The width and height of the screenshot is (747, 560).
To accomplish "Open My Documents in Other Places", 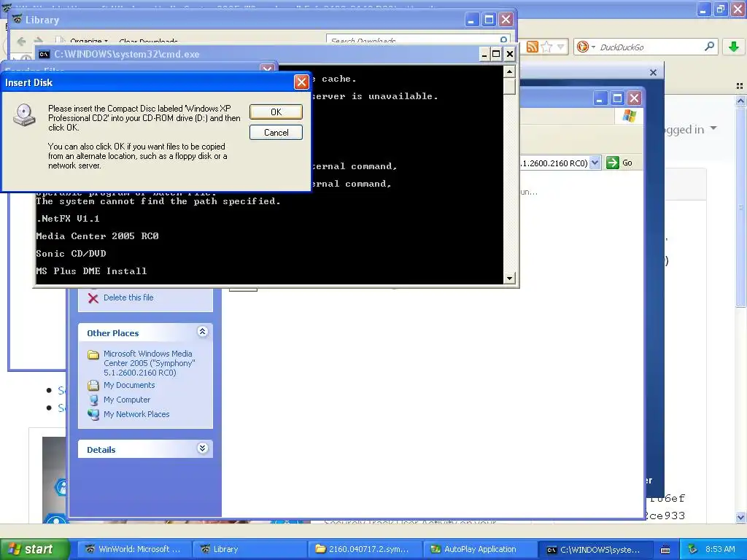I will (x=129, y=385).
